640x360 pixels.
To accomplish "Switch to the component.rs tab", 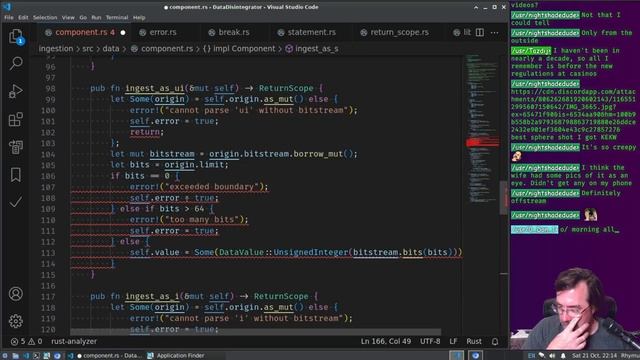I will [x=85, y=32].
